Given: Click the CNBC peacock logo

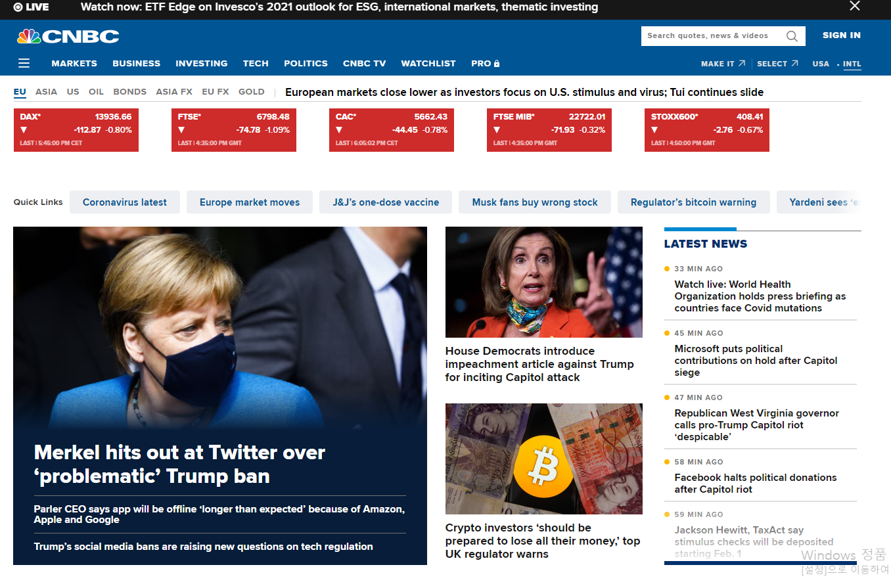Looking at the screenshot, I should 68,36.
